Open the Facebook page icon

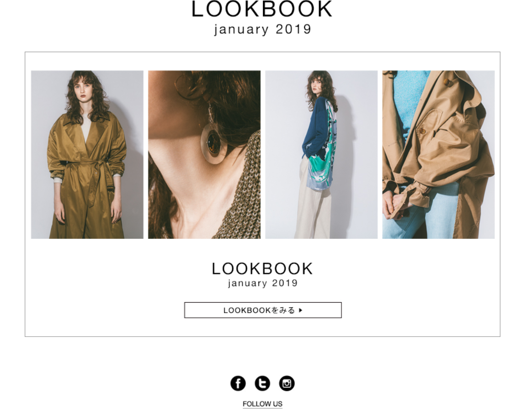point(238,383)
